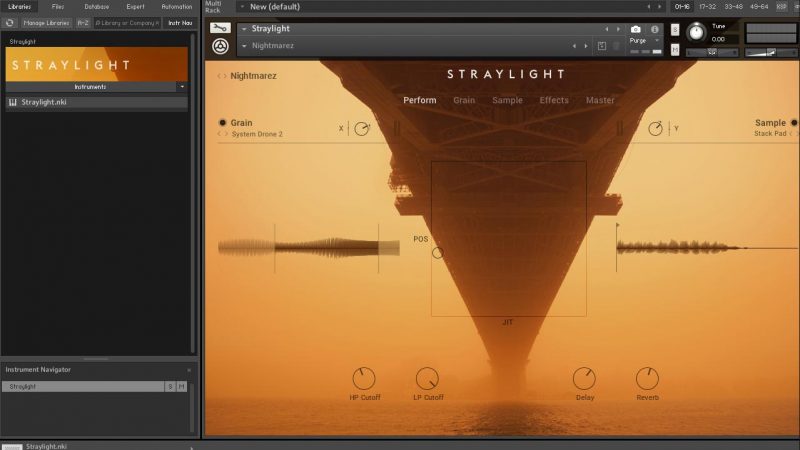Switch to the Expert tab
The height and width of the screenshot is (450, 800).
[x=135, y=7]
